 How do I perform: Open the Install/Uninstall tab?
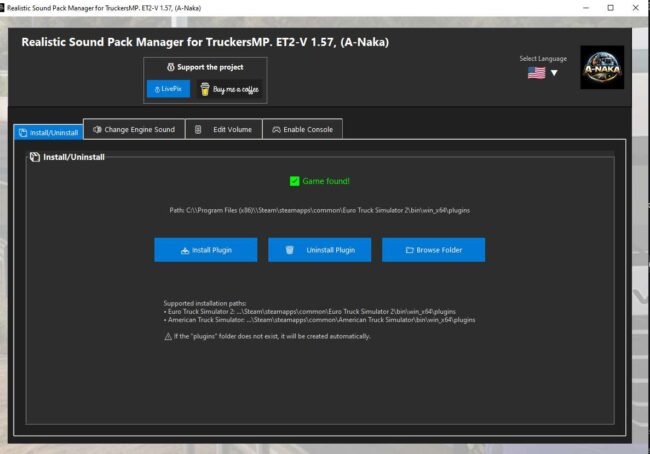coord(49,132)
